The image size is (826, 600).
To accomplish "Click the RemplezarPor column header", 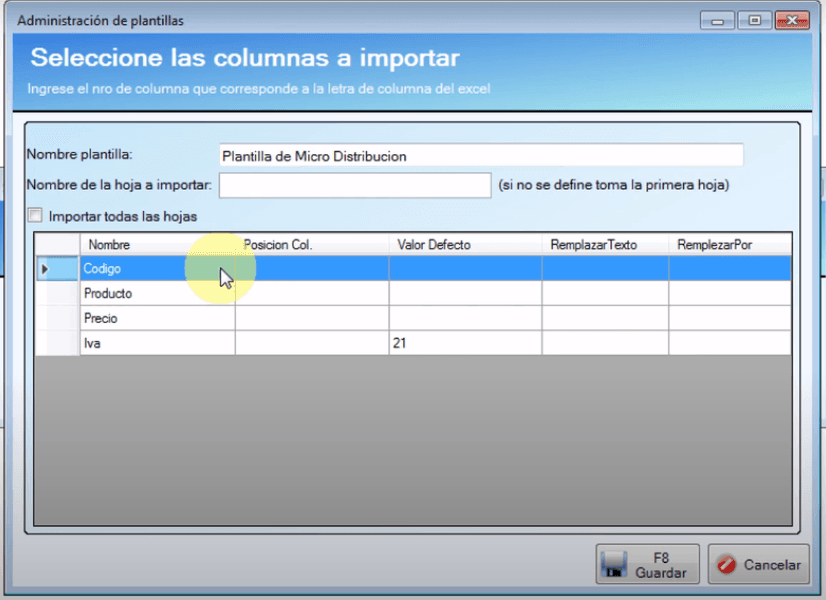I will click(730, 245).
